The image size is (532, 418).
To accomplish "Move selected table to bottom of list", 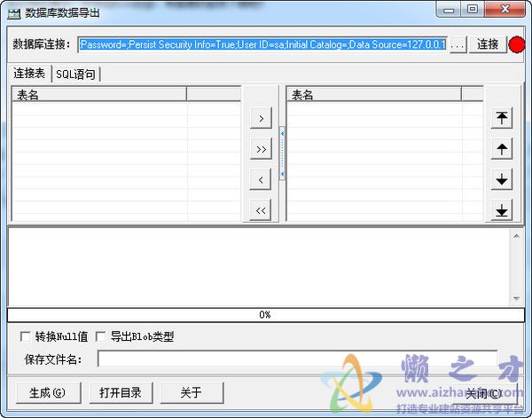I will click(x=502, y=210).
